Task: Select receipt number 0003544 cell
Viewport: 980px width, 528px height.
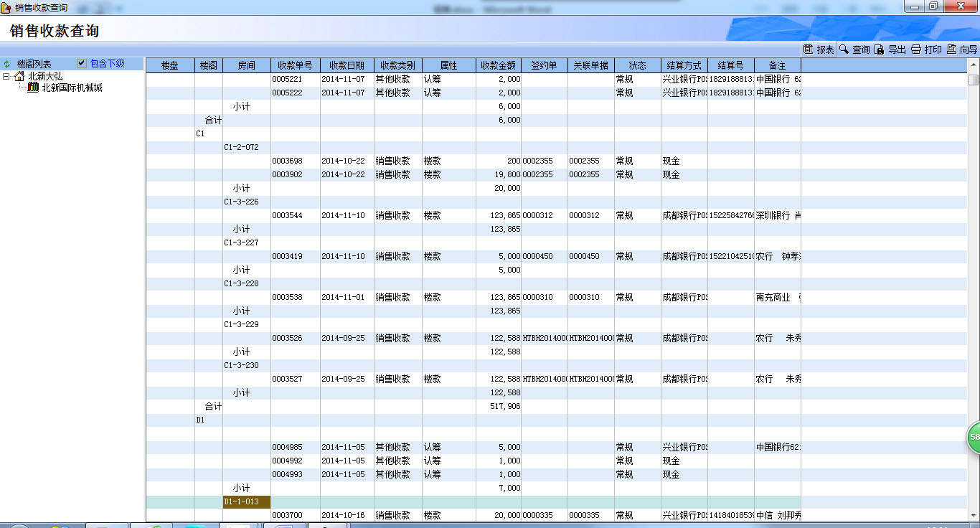Action: (295, 216)
